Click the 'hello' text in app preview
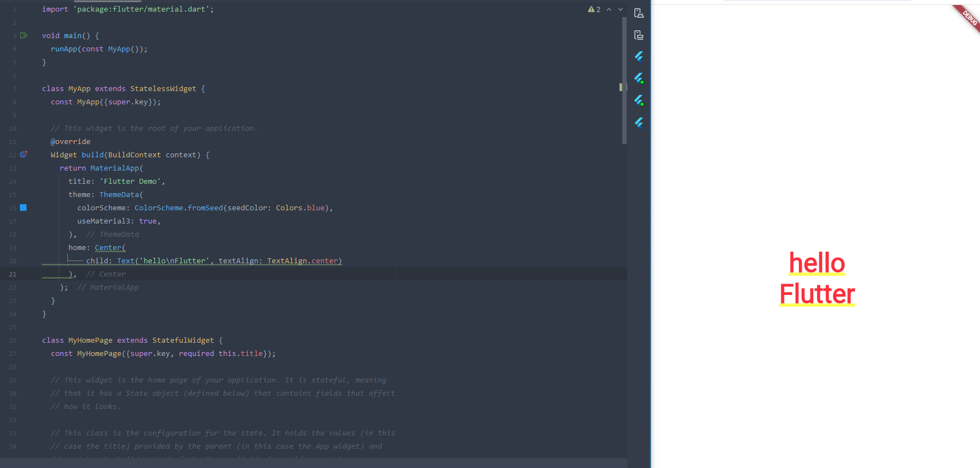 click(x=817, y=263)
